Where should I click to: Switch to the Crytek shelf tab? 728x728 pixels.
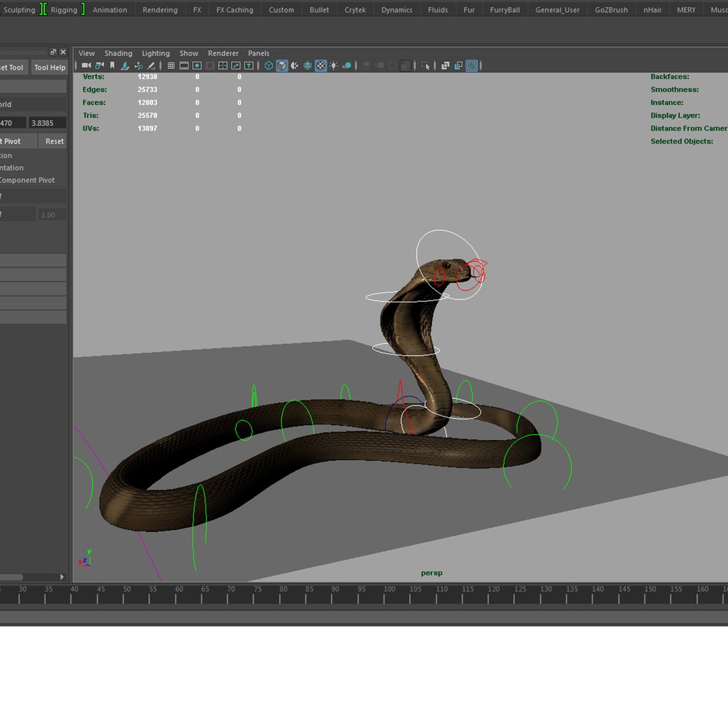coord(355,9)
